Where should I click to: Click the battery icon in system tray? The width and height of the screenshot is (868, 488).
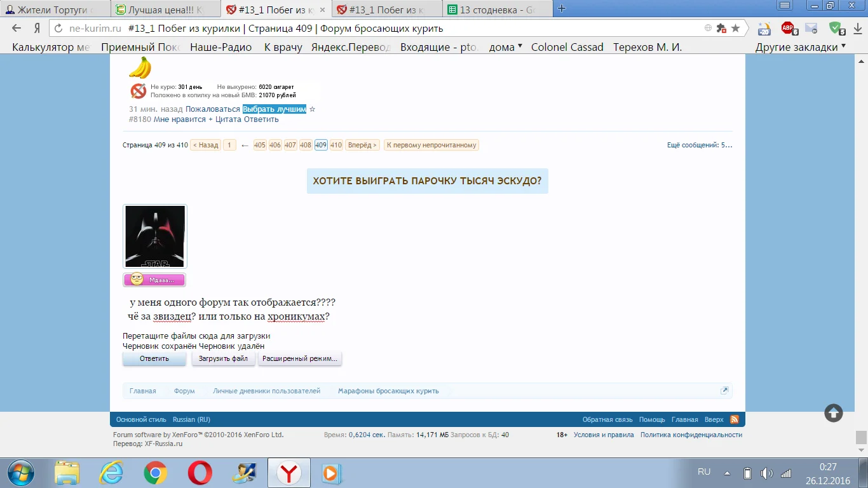pos(747,473)
